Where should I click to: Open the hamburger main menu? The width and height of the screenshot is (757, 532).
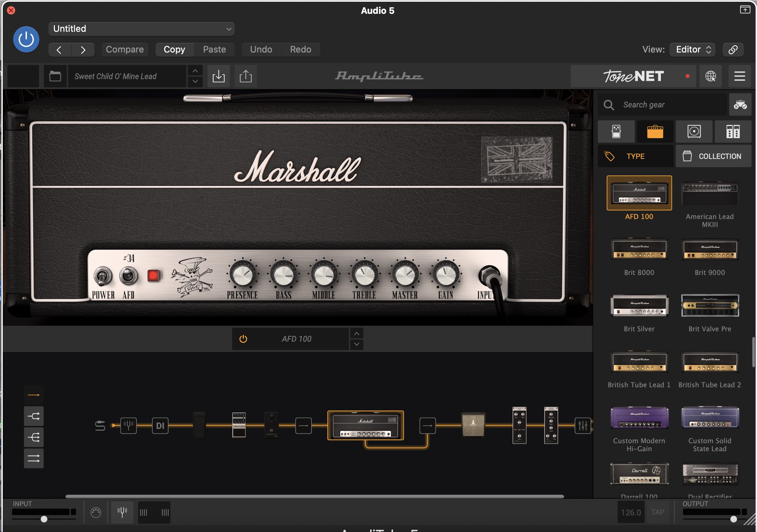click(x=739, y=76)
